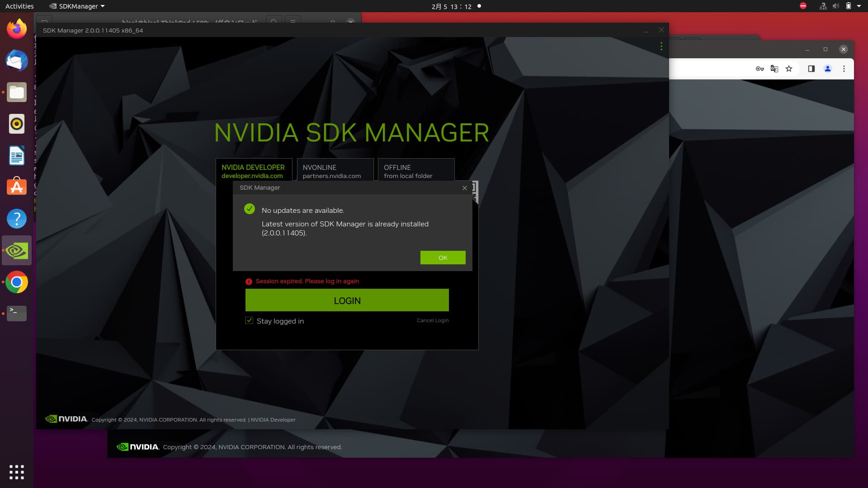This screenshot has width=868, height=488.
Task: Launch Thunderbird mail from the dock
Action: click(x=17, y=61)
